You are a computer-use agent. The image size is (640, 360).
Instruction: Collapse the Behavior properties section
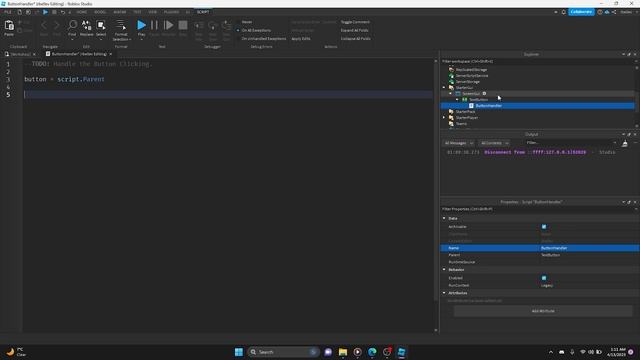(444, 269)
